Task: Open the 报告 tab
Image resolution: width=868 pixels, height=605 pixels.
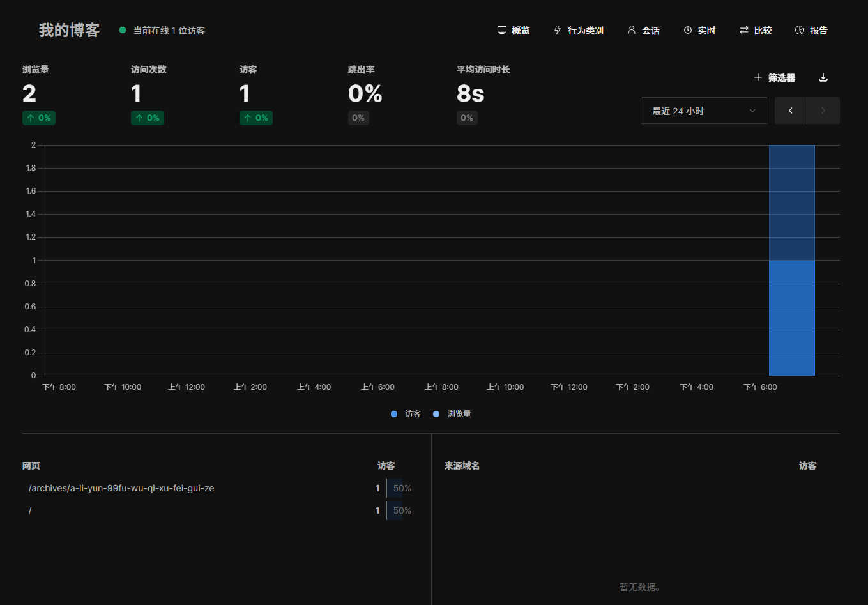Action: [x=818, y=31]
